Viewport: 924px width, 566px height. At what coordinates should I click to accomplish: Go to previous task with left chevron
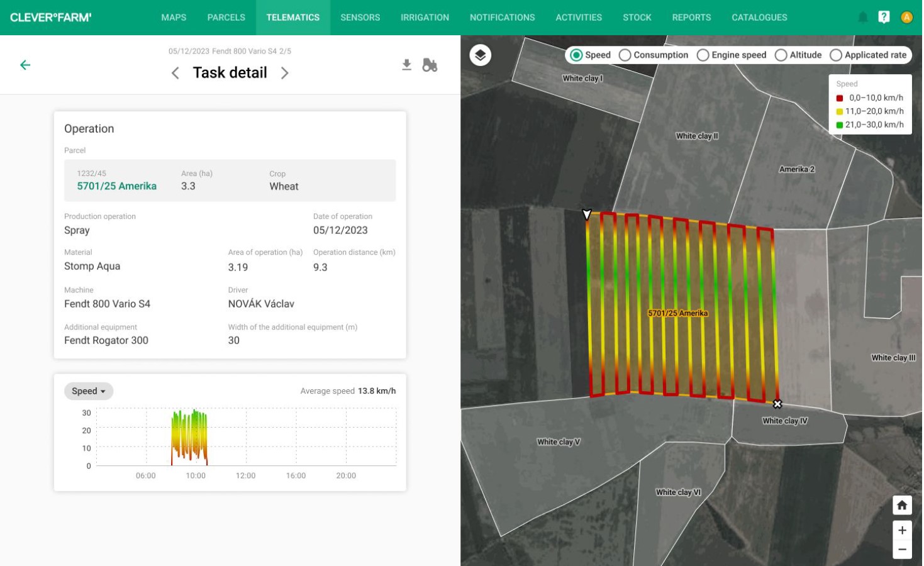click(175, 73)
